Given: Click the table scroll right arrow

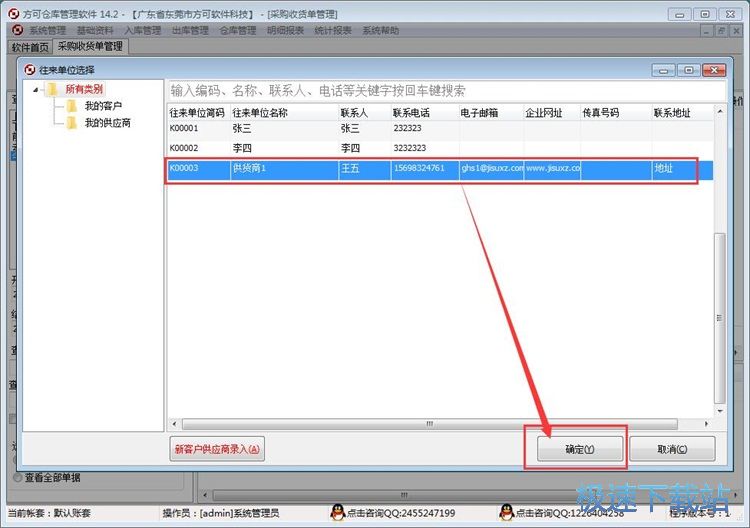Looking at the screenshot, I should coord(706,424).
